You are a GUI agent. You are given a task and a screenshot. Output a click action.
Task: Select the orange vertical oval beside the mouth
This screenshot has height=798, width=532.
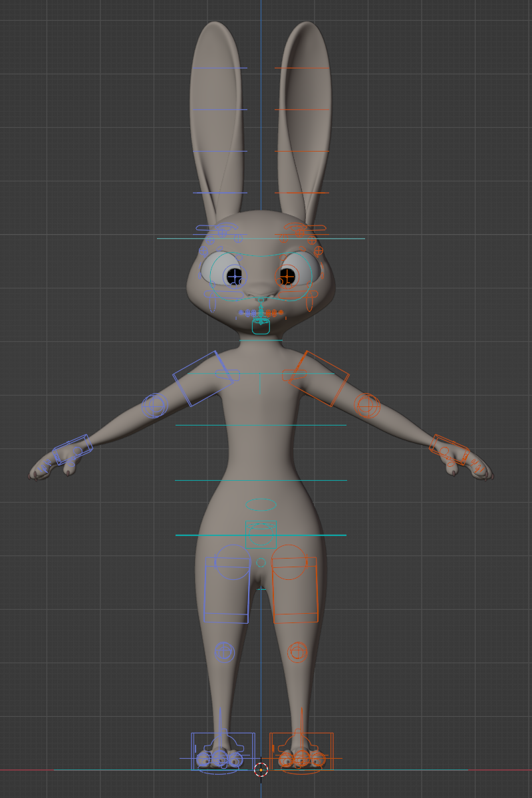(x=309, y=303)
